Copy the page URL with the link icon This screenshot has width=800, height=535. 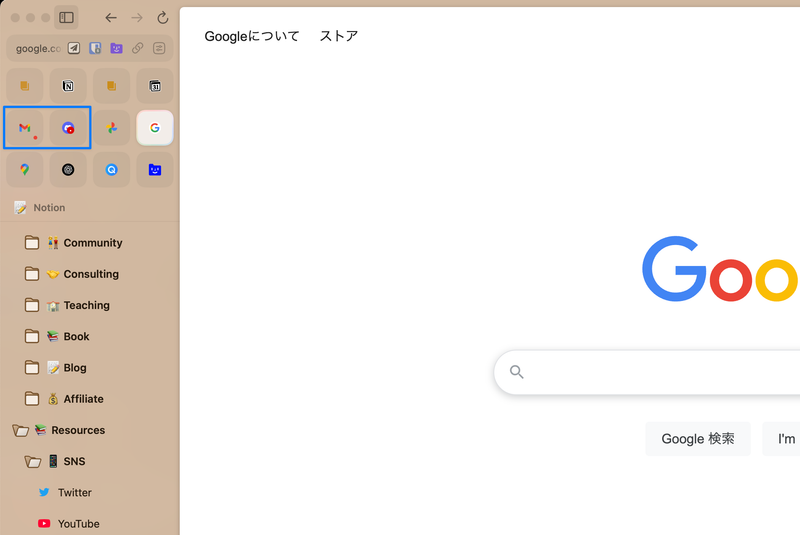click(138, 48)
